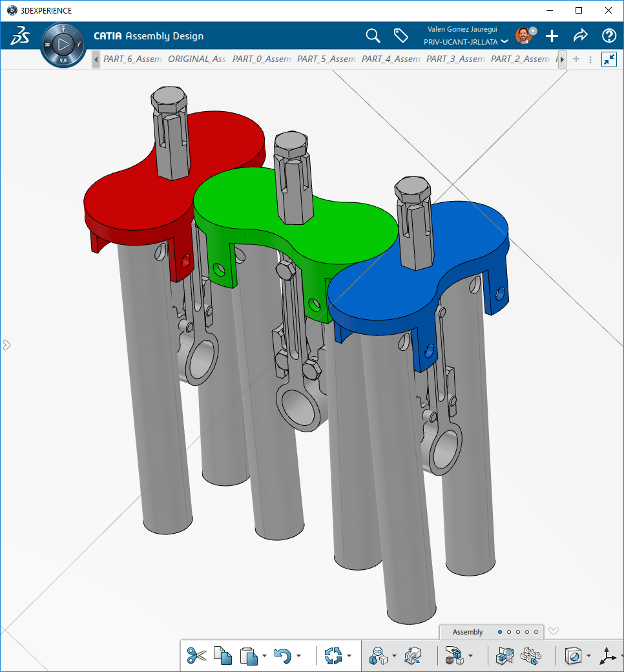Image resolution: width=624 pixels, height=672 pixels.
Task: Open the Engineering Connection dropdown arrow
Action: 394,656
